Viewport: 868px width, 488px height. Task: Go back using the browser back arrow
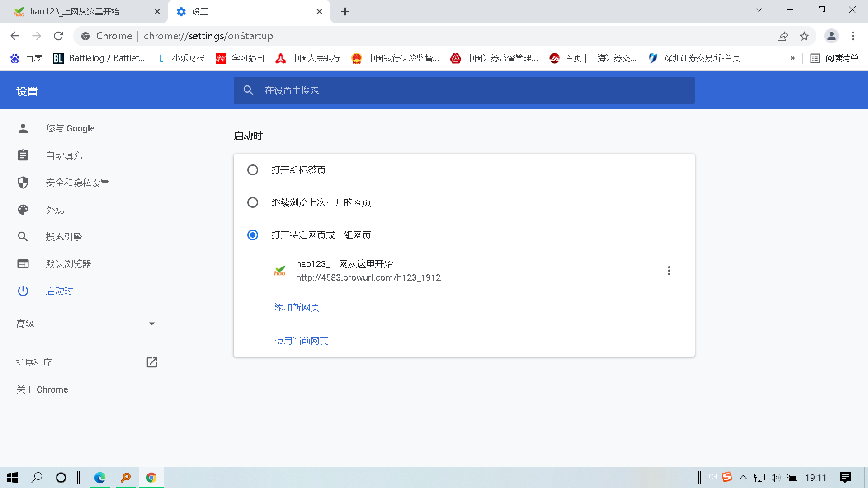(x=15, y=36)
